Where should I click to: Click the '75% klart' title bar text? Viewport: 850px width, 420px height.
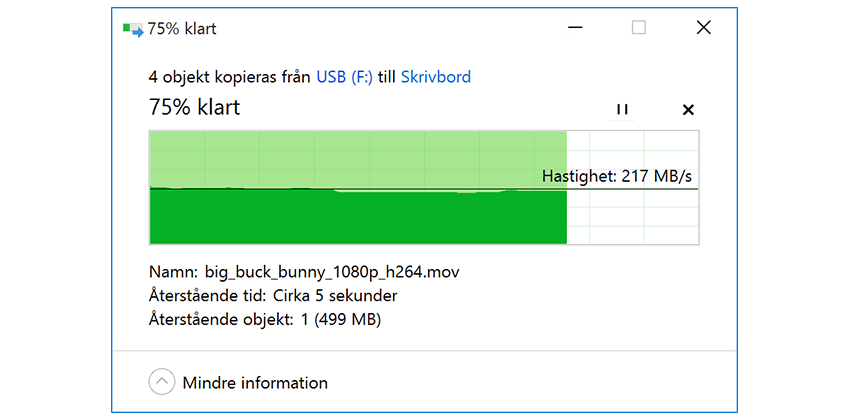point(182,29)
